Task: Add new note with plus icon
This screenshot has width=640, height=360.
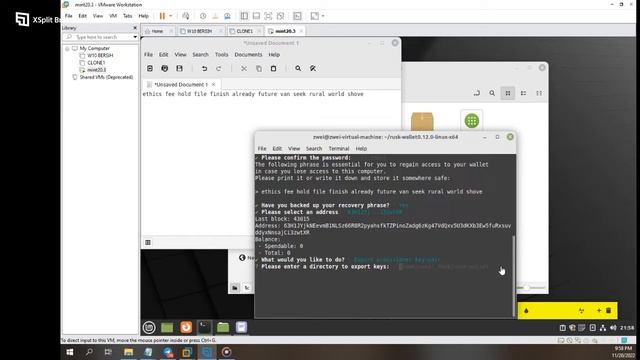Action: coord(599,311)
